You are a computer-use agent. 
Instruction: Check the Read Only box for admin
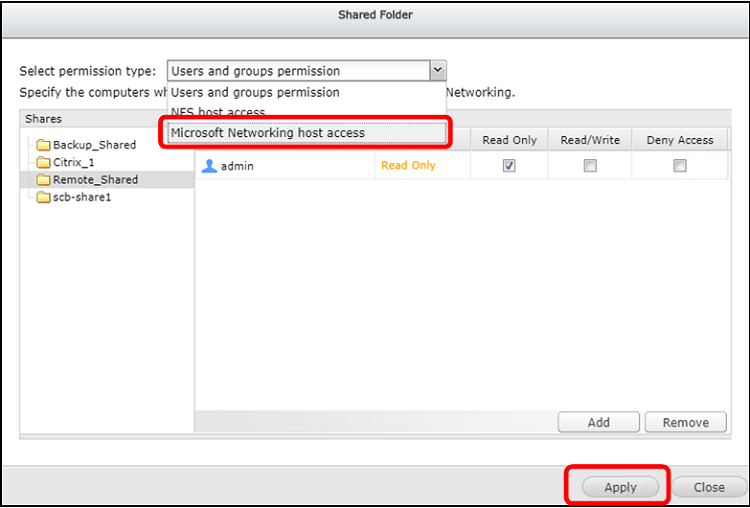[x=509, y=166]
